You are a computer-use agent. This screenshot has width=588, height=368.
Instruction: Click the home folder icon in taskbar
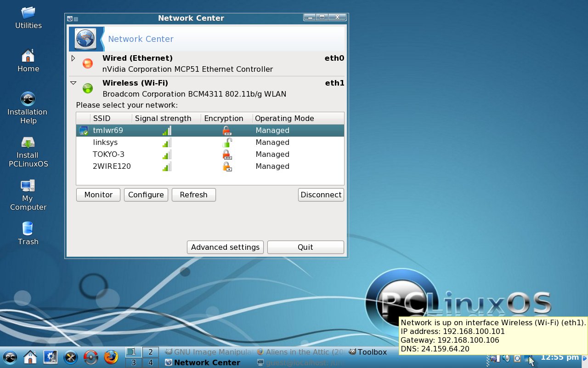30,357
